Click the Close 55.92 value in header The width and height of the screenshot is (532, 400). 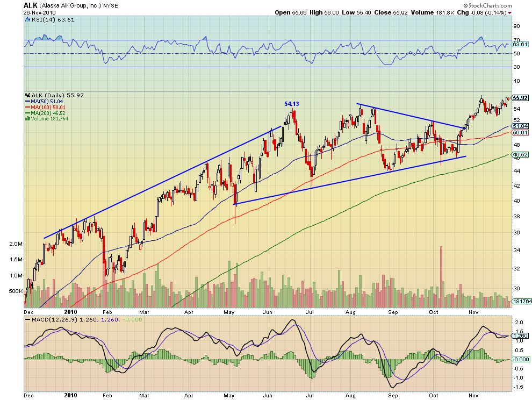coord(391,12)
